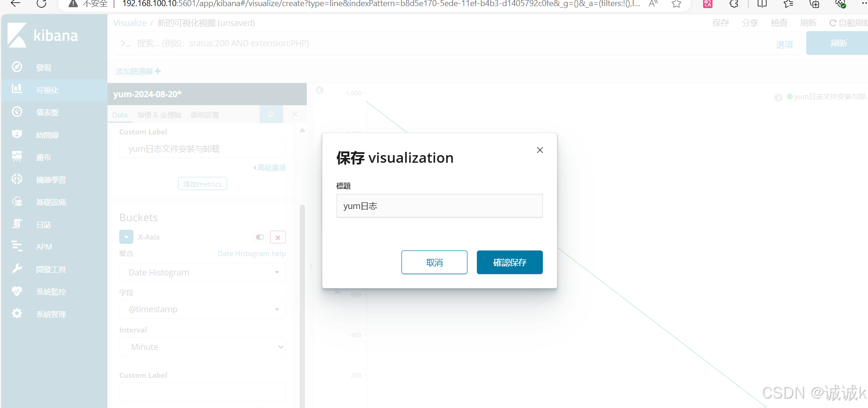This screenshot has width=868, height=408.
Task: Click the legend color dot for yum日志
Action: point(789,97)
